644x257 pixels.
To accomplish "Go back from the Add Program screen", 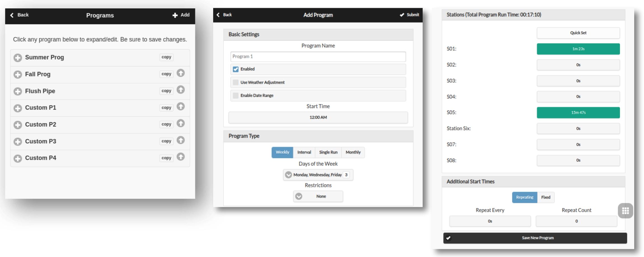I will point(224,15).
